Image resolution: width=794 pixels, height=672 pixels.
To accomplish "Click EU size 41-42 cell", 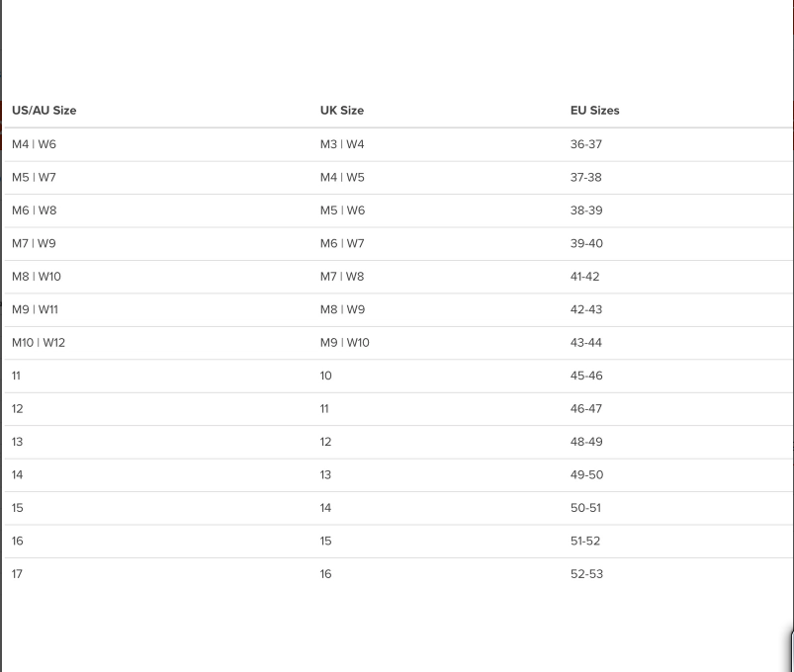I will 584,277.
